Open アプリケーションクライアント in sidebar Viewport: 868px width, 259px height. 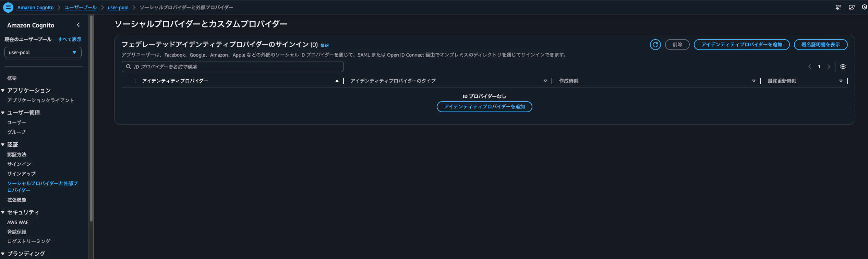(x=40, y=100)
